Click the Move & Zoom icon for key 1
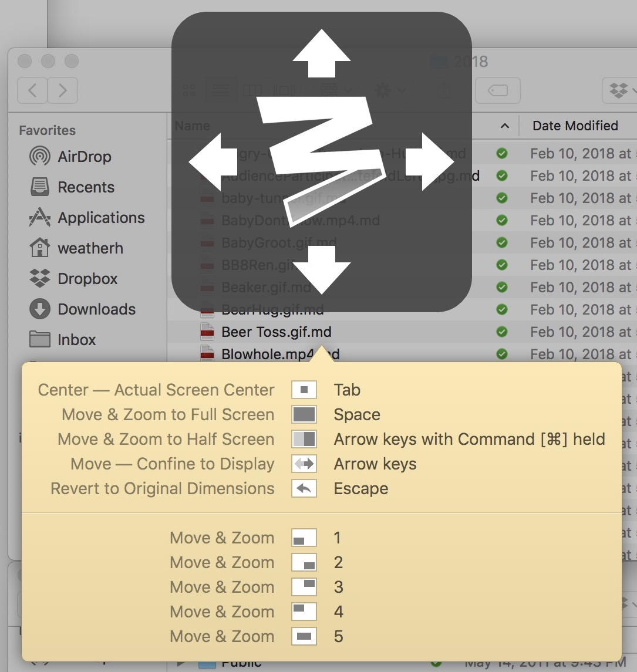This screenshot has height=672, width=637. pos(304,538)
